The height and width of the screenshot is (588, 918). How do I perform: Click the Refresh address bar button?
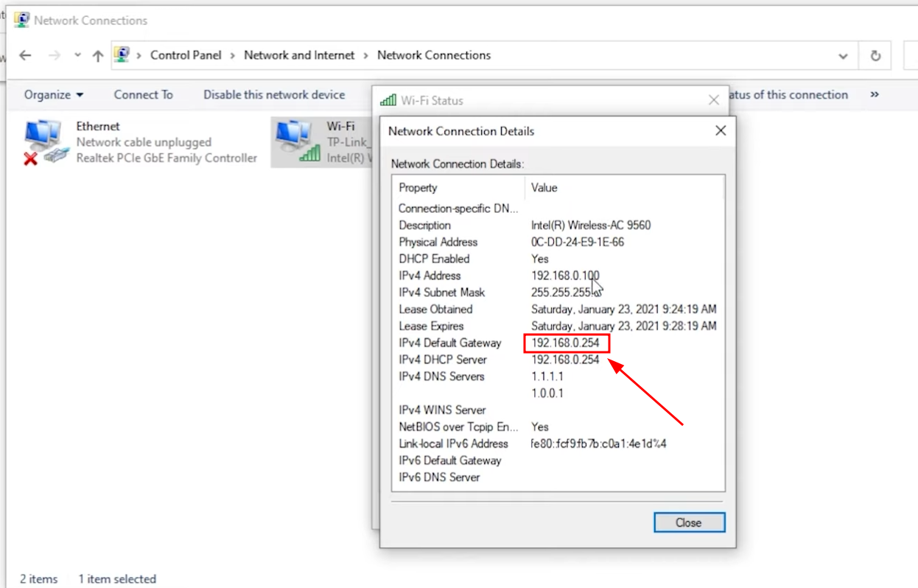coord(875,55)
